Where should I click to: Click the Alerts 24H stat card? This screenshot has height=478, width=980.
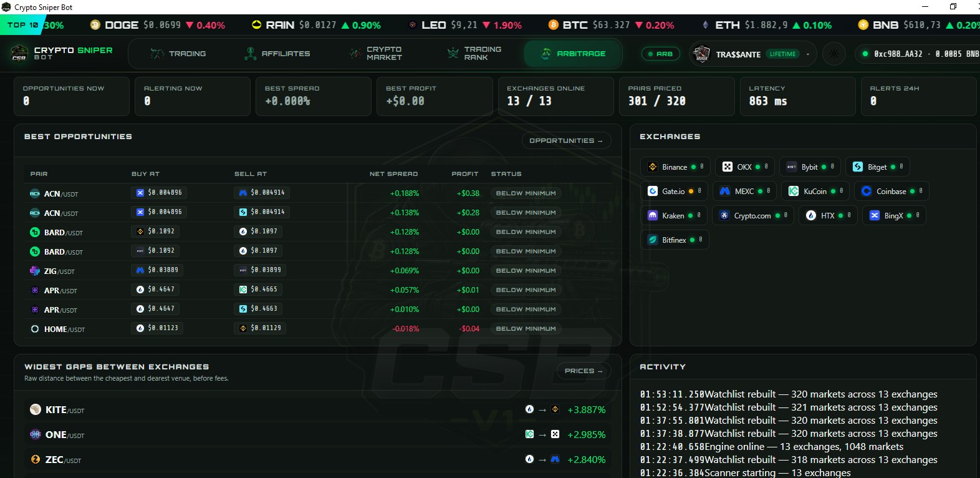918,96
